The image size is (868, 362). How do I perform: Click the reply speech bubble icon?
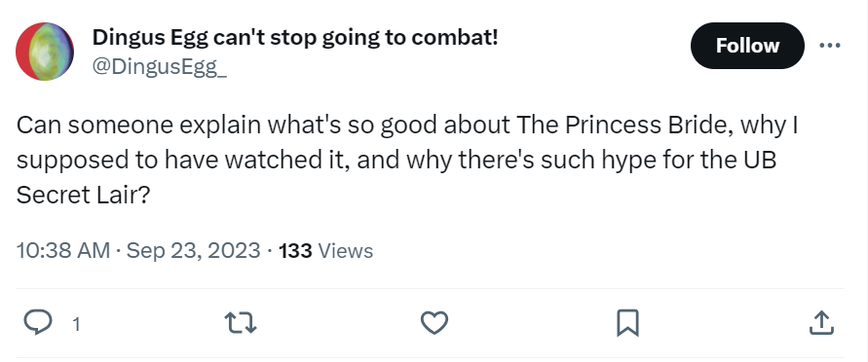(x=38, y=323)
